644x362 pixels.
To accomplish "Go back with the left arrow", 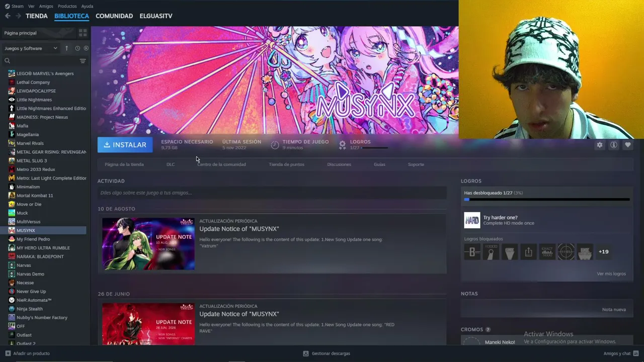I will click(8, 16).
